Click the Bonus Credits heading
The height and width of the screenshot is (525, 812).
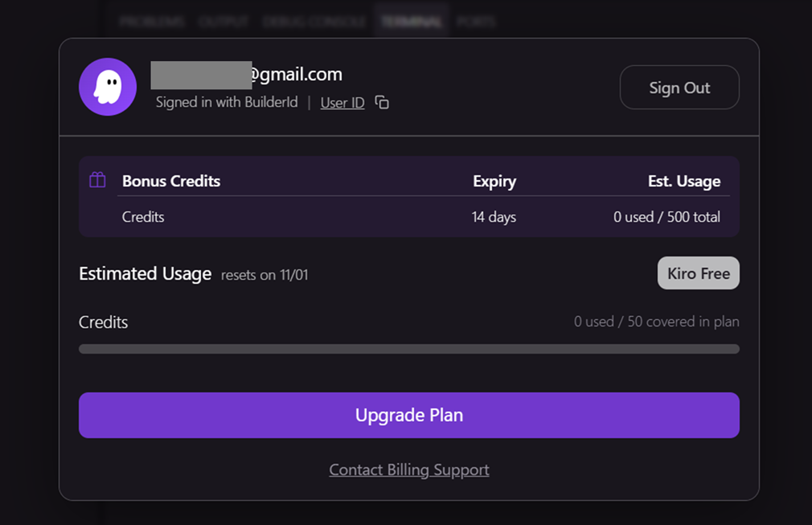click(x=171, y=181)
